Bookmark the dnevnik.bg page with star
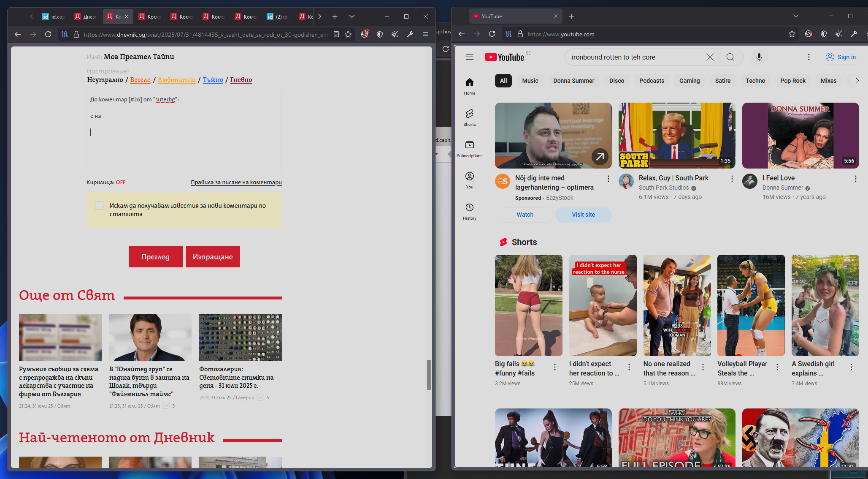 coord(348,34)
